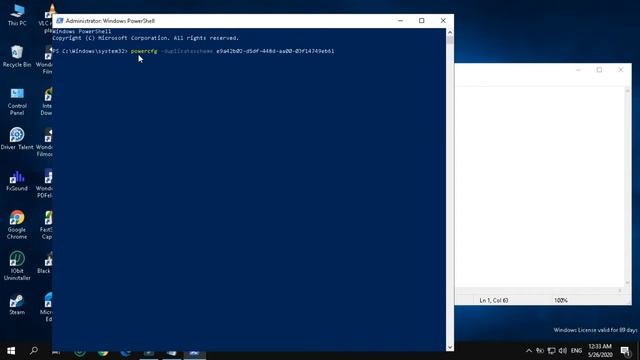Open the Control Panel desktop shortcut
The height and width of the screenshot is (360, 640).
coord(17,101)
